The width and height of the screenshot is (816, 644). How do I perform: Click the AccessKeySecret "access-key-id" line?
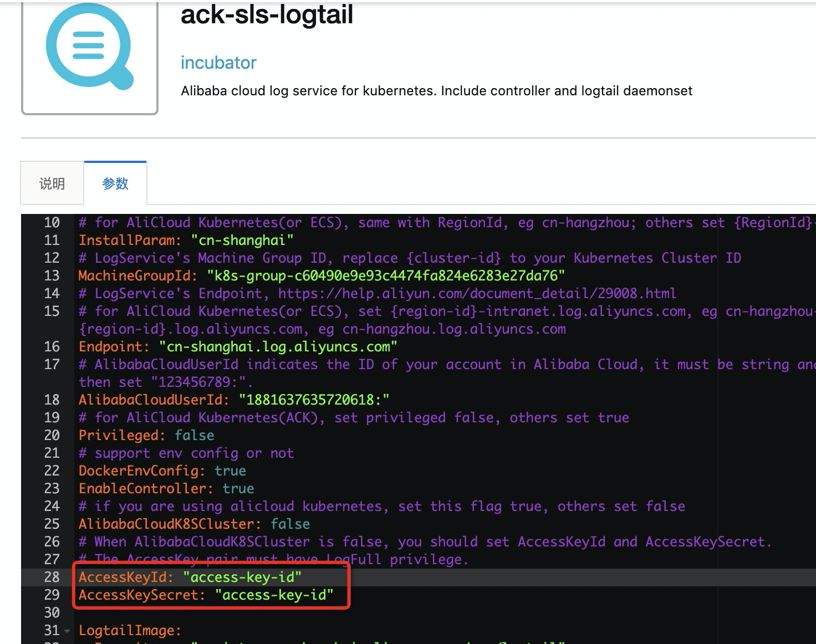coord(206,595)
